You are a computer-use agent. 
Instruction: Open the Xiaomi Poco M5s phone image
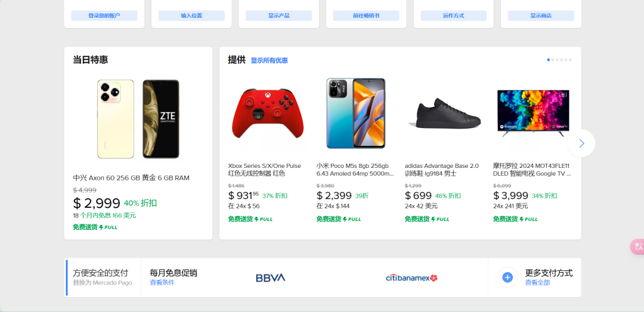[x=355, y=113]
